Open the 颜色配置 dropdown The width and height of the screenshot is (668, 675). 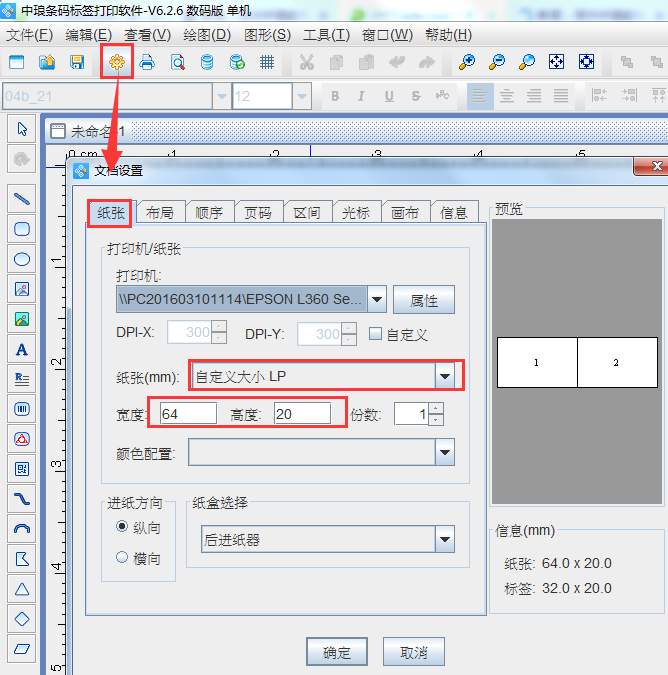[x=444, y=453]
